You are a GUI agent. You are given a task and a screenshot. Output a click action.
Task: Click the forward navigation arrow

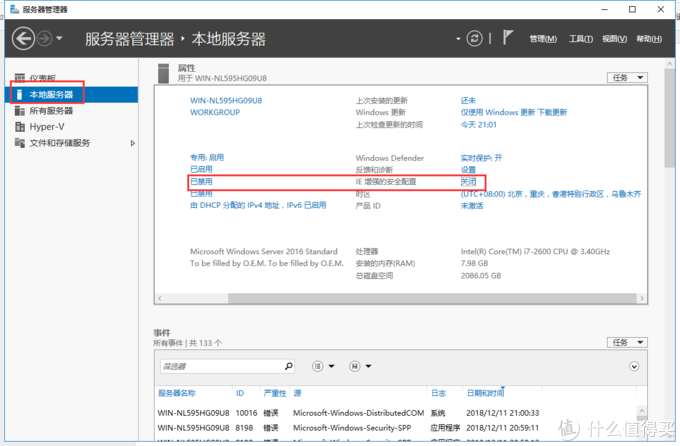44,39
